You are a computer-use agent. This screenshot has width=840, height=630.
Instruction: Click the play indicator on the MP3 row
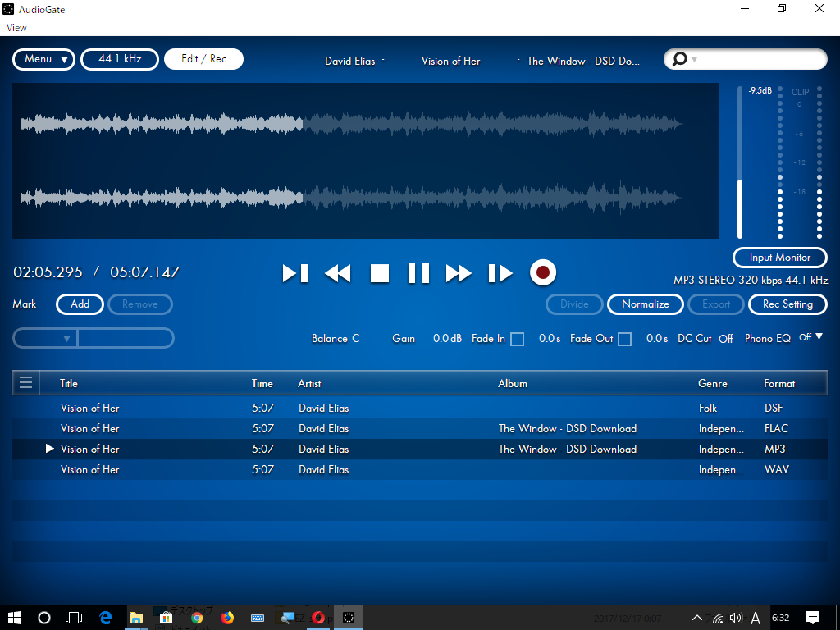click(x=50, y=449)
